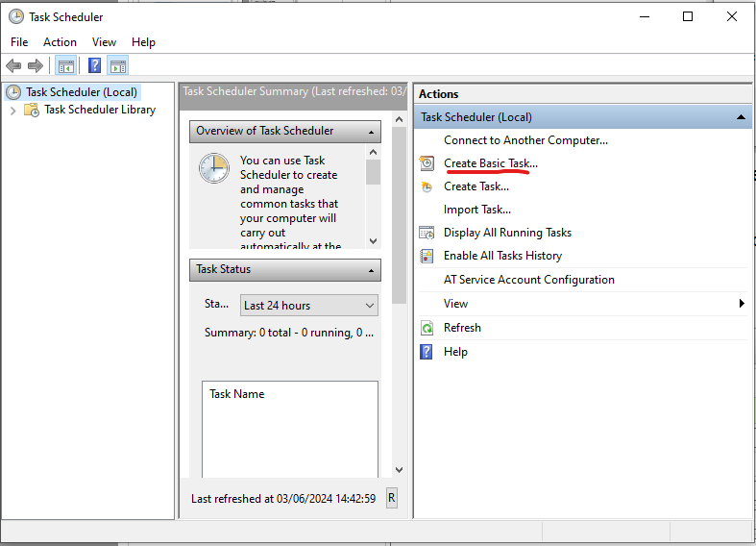Collapse the Task Scheduler (Local) actions group
This screenshot has height=546, width=756.
[741, 117]
